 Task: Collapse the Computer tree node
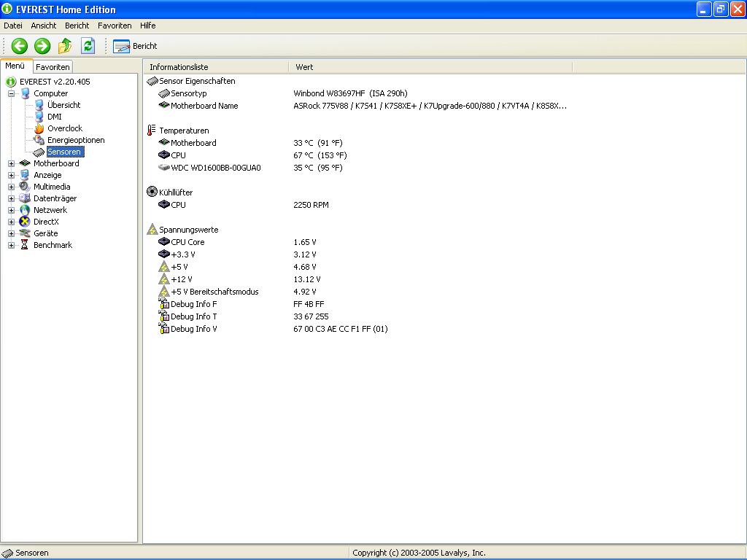click(x=12, y=94)
